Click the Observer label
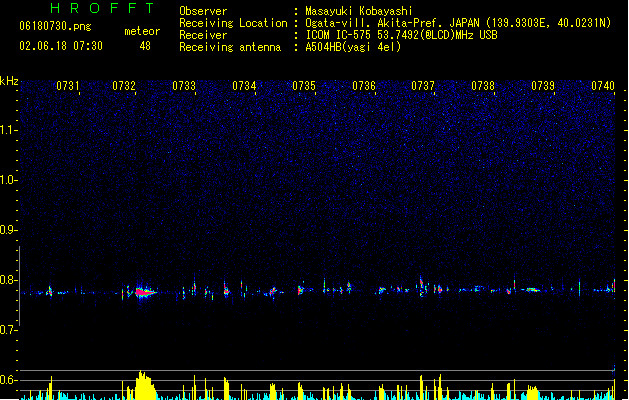This screenshot has width=629, height=400. click(203, 11)
